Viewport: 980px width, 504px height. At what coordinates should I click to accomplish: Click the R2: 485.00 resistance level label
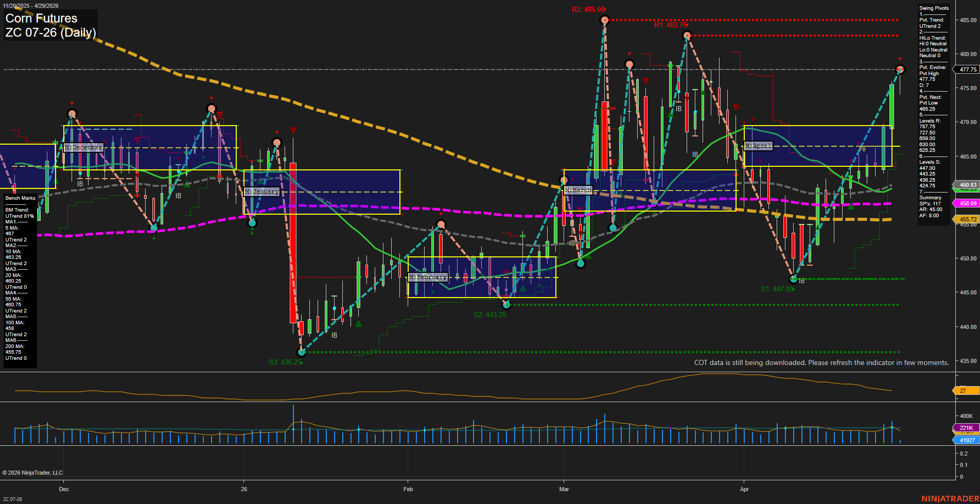click(x=588, y=9)
